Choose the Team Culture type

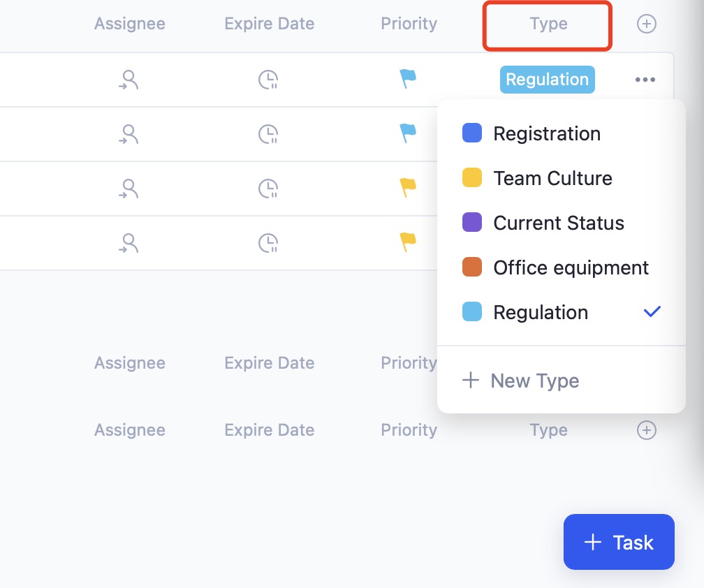tap(552, 178)
